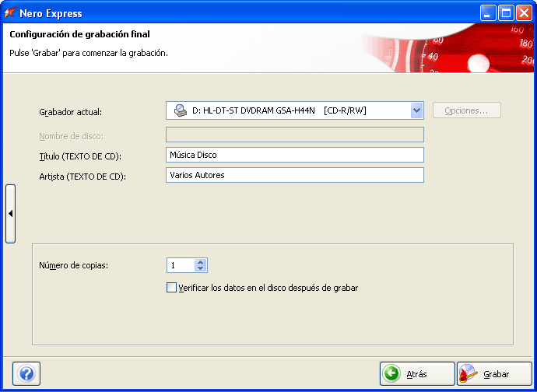The height and width of the screenshot is (392, 537).
Task: Click the green arrow icon on Atrás
Action: [391, 374]
